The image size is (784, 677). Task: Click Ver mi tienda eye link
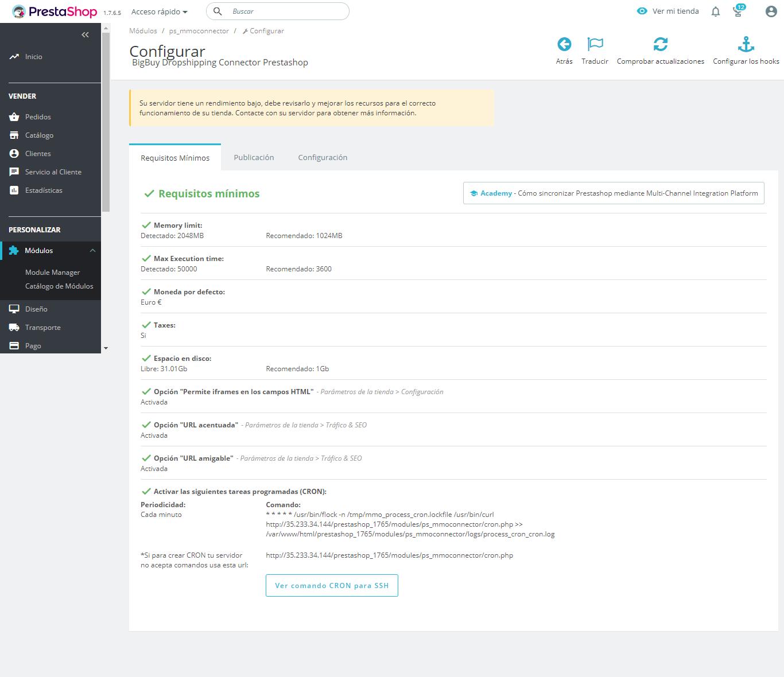tap(668, 11)
